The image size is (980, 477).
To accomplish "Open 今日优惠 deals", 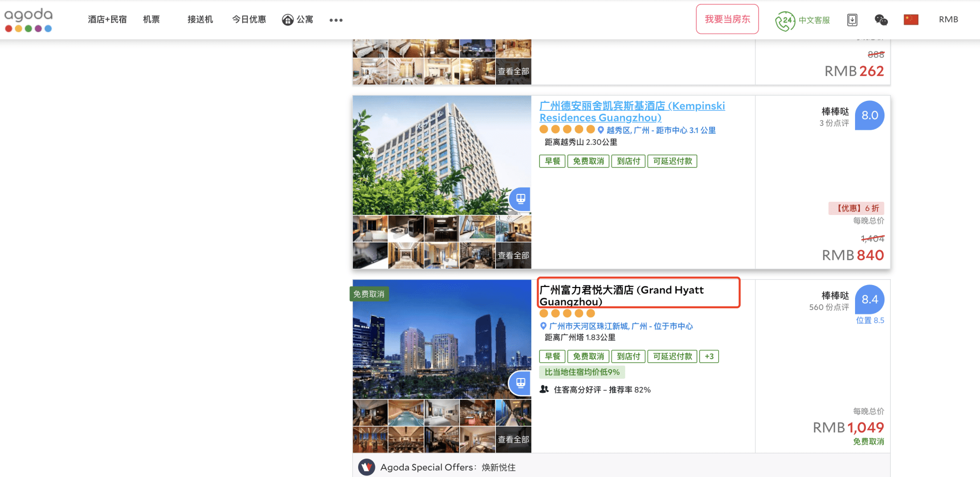I will 249,20.
